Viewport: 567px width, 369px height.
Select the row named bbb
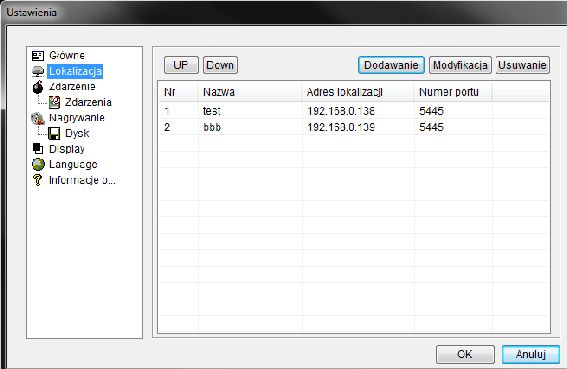pyautogui.click(x=354, y=127)
